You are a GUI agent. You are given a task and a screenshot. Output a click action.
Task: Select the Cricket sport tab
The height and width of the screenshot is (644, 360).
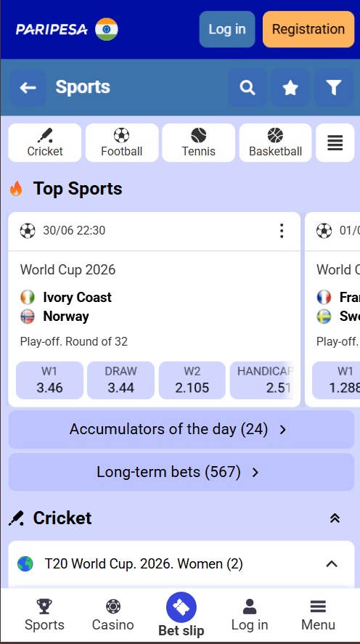click(x=45, y=143)
